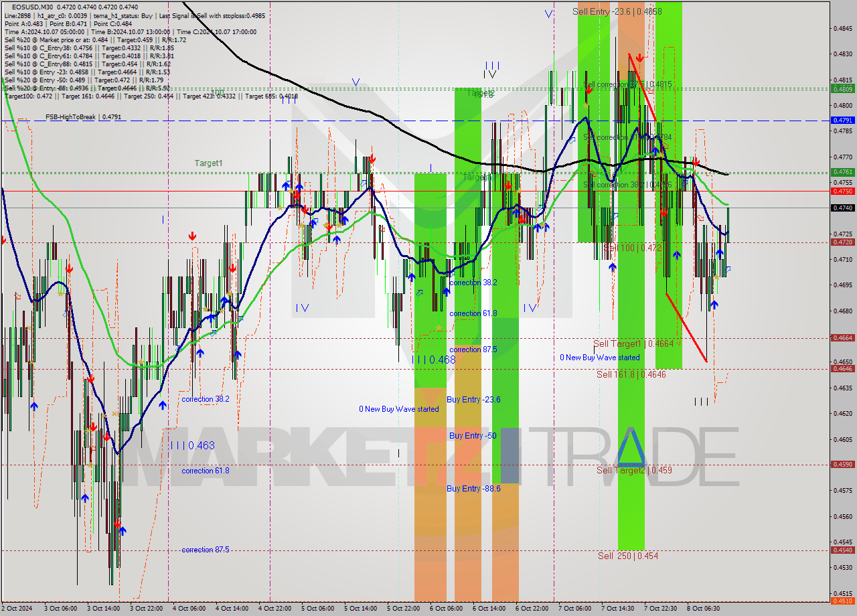857x616 pixels.
Task: Click the '6 Oct 14:00' time axis label
Action: (488, 609)
